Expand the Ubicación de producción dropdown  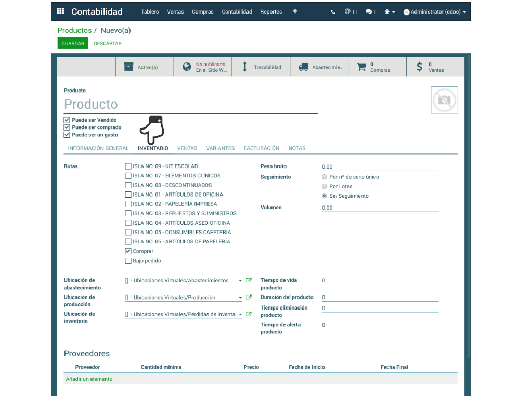pyautogui.click(x=240, y=298)
